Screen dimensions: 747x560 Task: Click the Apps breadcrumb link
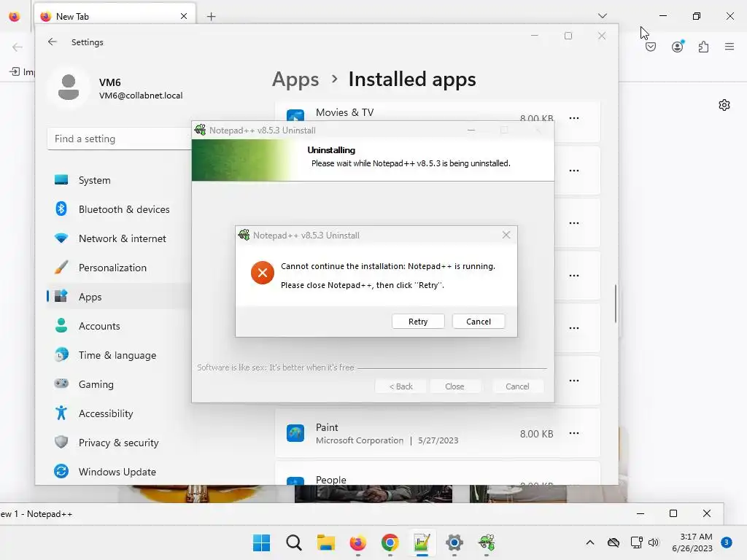pyautogui.click(x=295, y=79)
